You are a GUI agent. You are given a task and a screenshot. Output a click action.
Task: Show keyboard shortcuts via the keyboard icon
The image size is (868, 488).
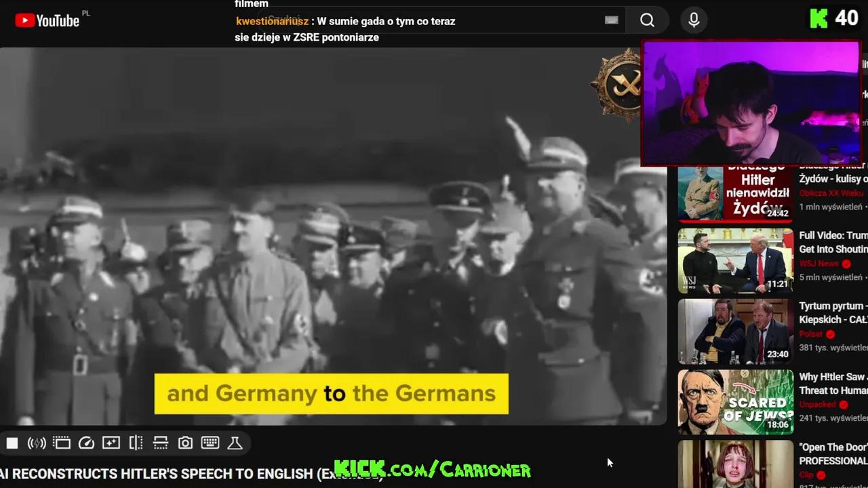coord(210,443)
